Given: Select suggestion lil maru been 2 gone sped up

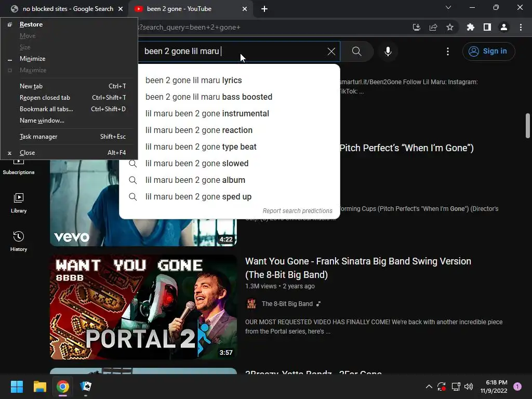Looking at the screenshot, I should pos(229,197).
